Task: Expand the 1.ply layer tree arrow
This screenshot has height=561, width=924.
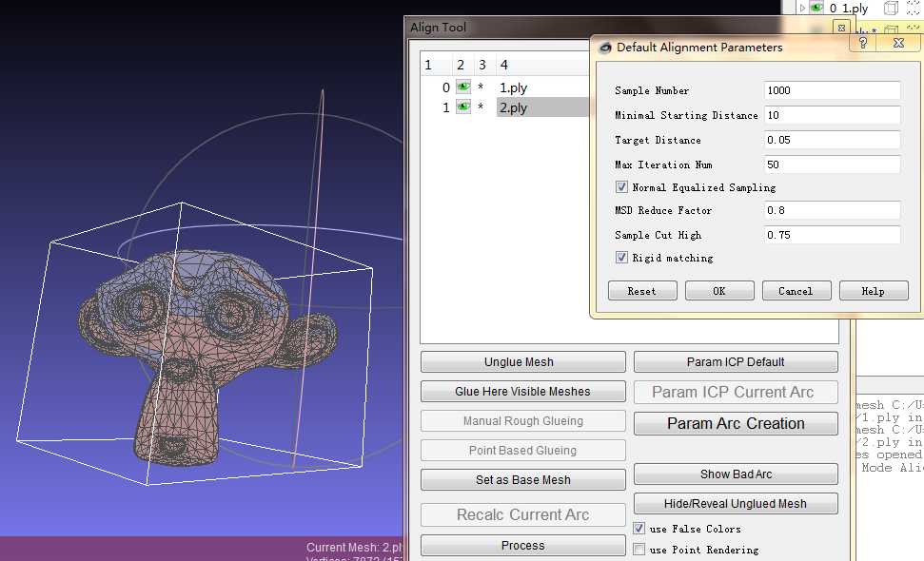Action: [x=802, y=9]
